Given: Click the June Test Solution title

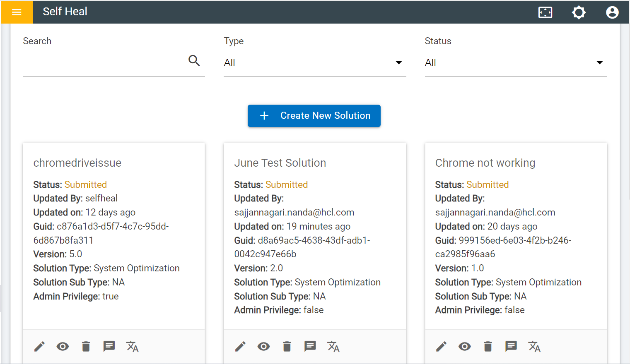Looking at the screenshot, I should [280, 163].
